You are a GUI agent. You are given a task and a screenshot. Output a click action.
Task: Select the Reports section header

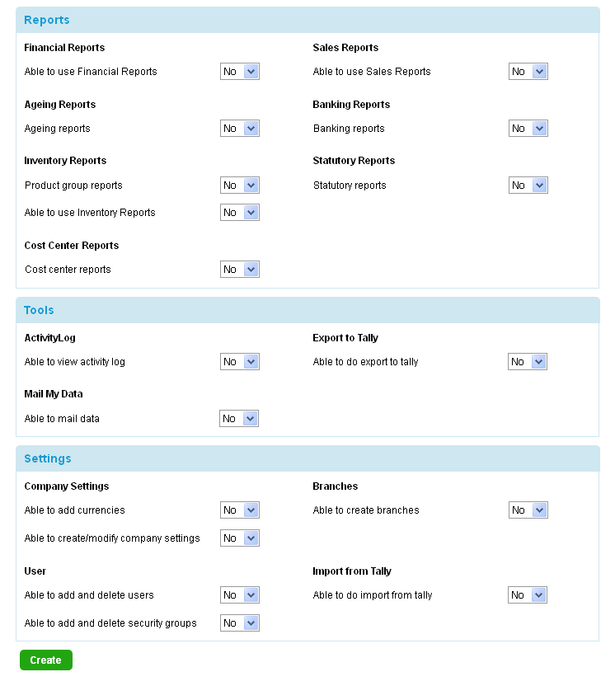tap(46, 19)
